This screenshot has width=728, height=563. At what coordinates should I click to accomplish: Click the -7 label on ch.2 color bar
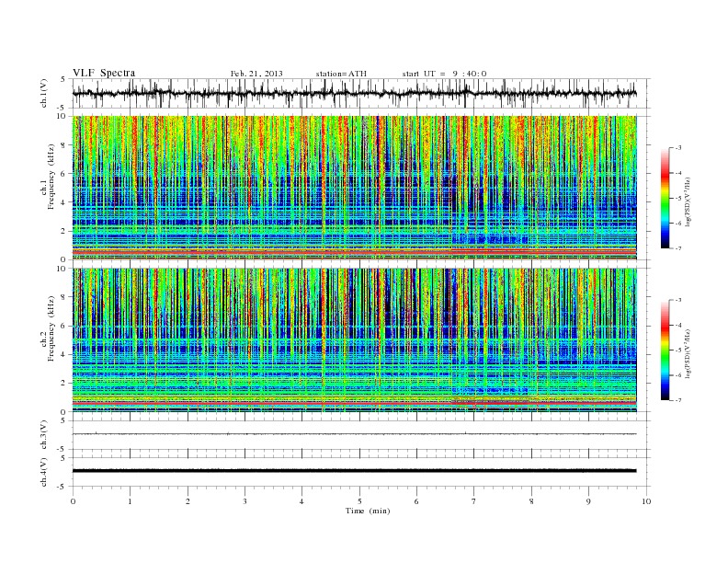pyautogui.click(x=677, y=400)
